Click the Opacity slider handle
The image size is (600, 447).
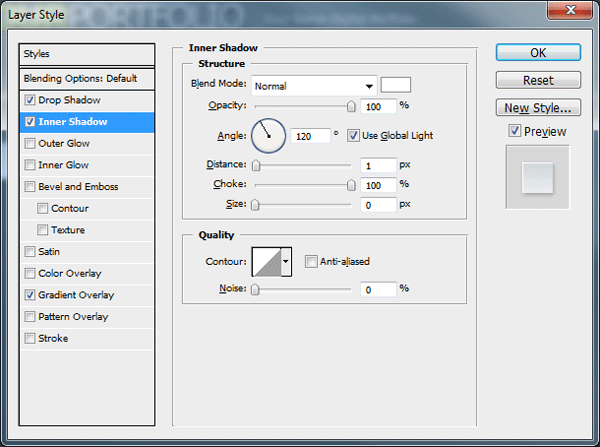[351, 106]
